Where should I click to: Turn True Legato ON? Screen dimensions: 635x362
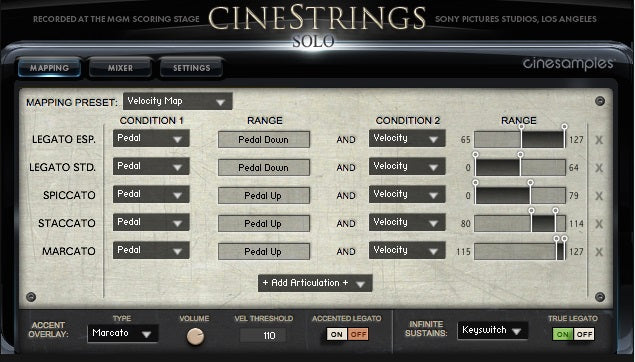pyautogui.click(x=563, y=334)
